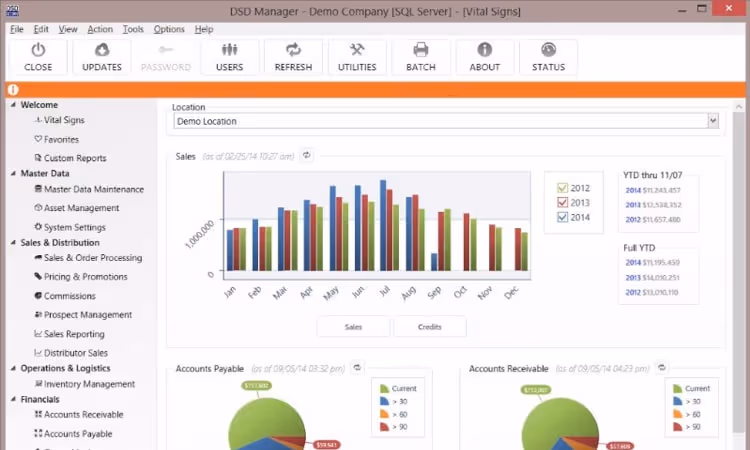Open UPDATES cloud download toolbar icon
Image resolution: width=750 pixels, height=450 pixels.
point(101,57)
